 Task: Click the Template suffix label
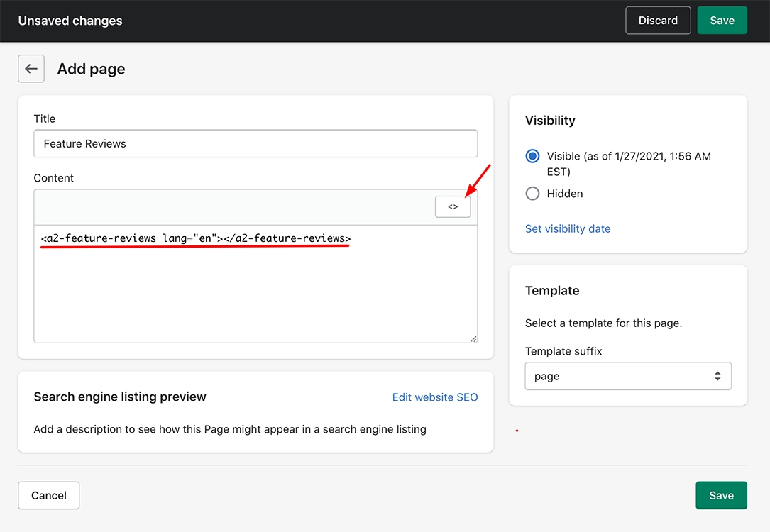click(x=563, y=351)
